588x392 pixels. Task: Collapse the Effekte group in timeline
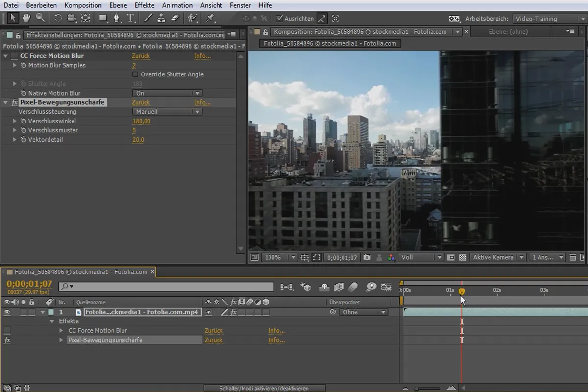[x=52, y=321]
